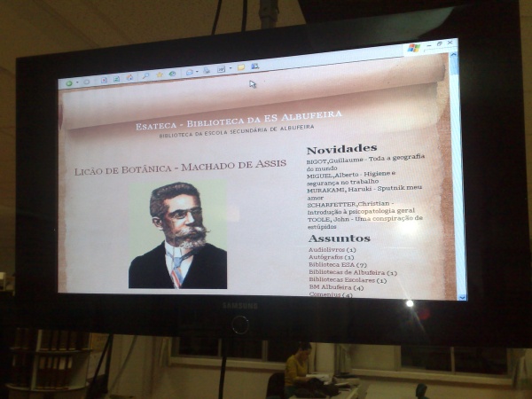Select the Bibliotecas Escolares subject link
This screenshot has width=532, height=399.
click(342, 280)
